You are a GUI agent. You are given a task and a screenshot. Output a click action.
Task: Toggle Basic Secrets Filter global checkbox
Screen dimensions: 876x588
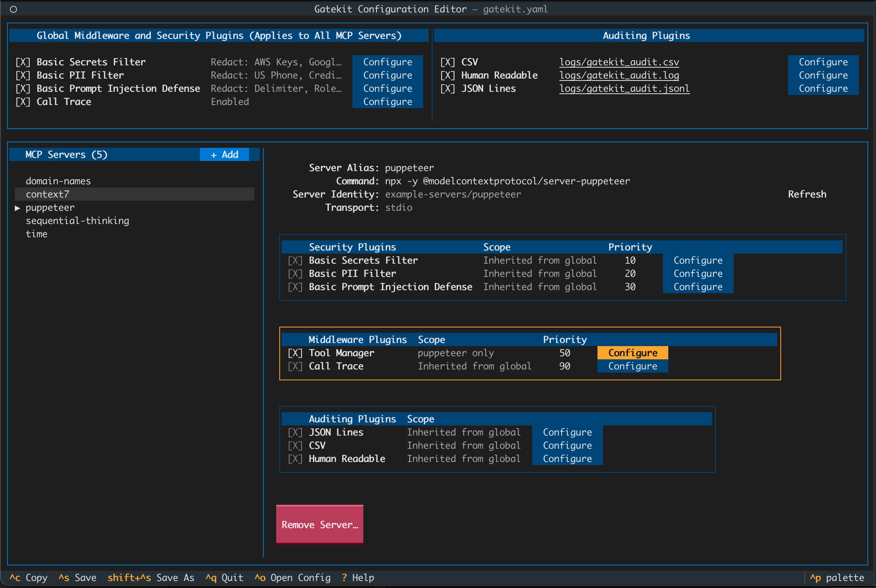23,62
